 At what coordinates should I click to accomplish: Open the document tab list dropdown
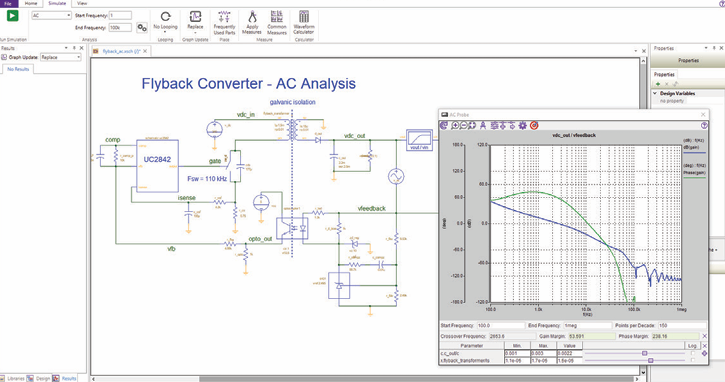636,51
